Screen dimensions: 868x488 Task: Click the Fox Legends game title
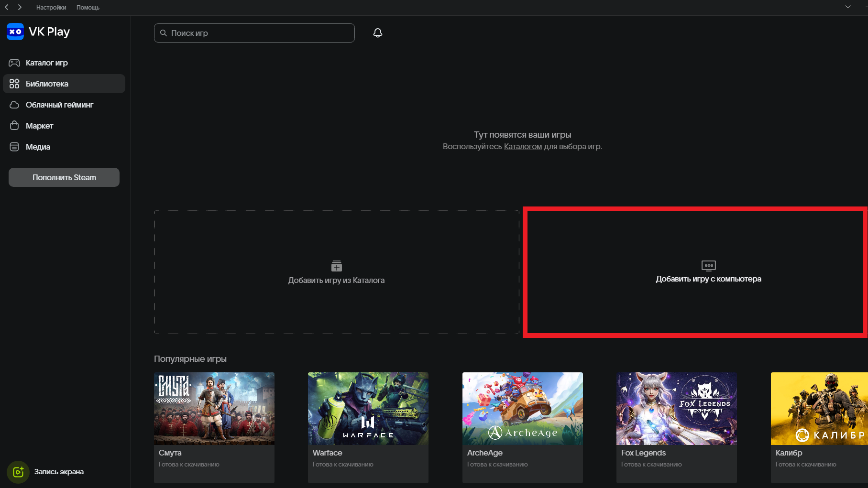pos(644,453)
